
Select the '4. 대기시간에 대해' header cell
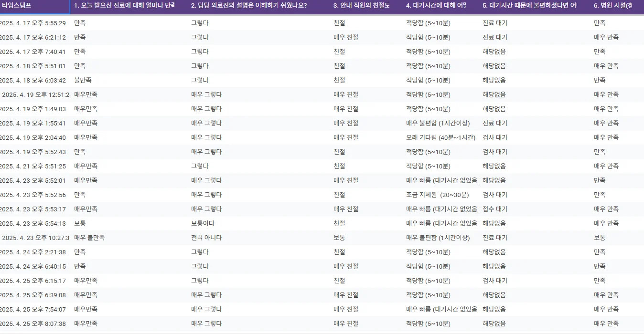436,6
